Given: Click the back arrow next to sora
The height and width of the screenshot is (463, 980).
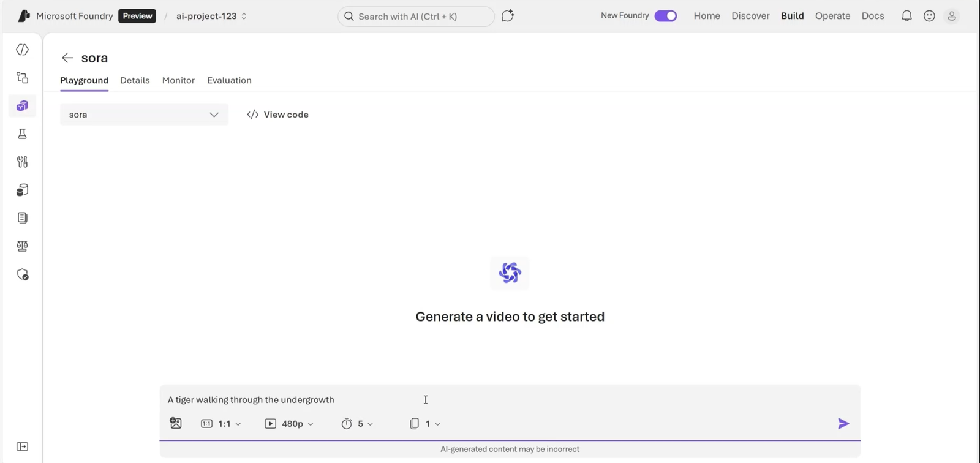Looking at the screenshot, I should (67, 58).
